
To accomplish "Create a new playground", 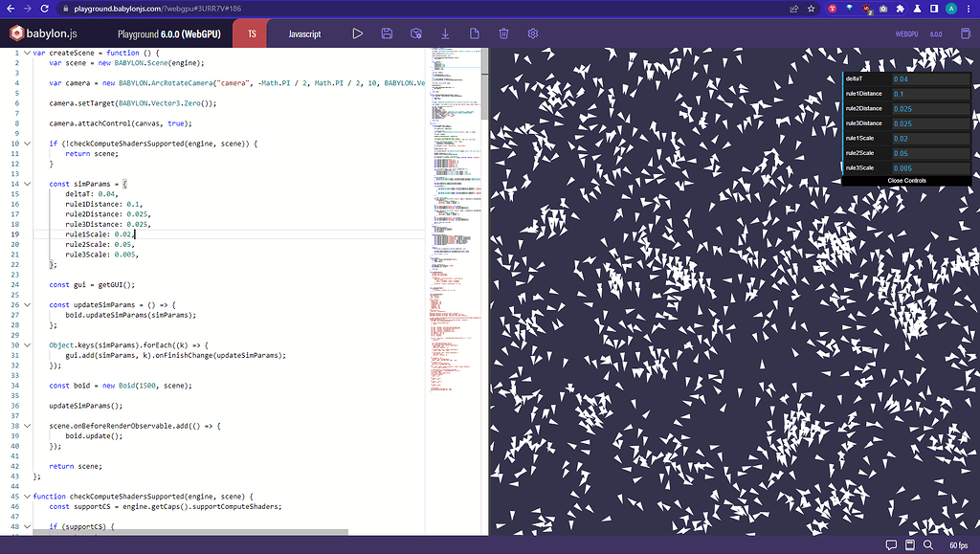I will (474, 33).
